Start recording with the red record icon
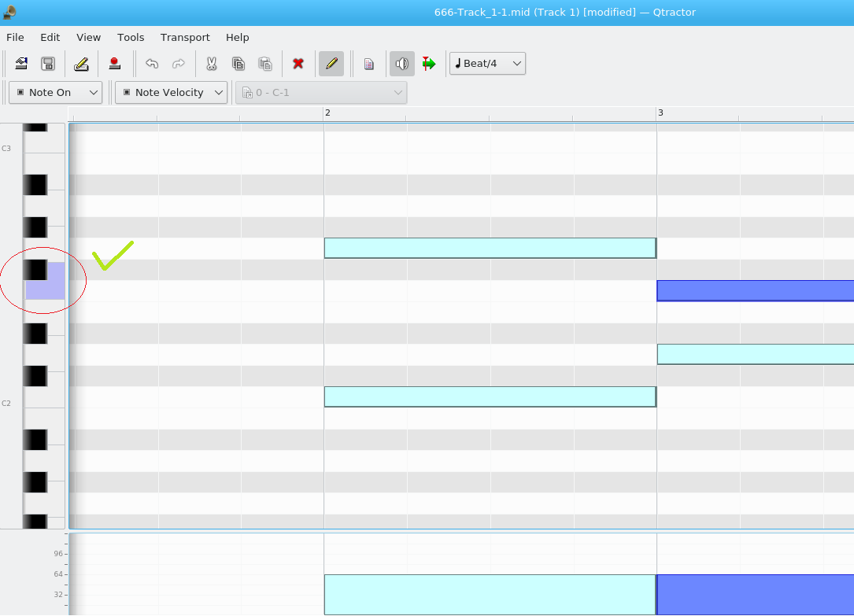The height and width of the screenshot is (616, 854). pos(114,64)
